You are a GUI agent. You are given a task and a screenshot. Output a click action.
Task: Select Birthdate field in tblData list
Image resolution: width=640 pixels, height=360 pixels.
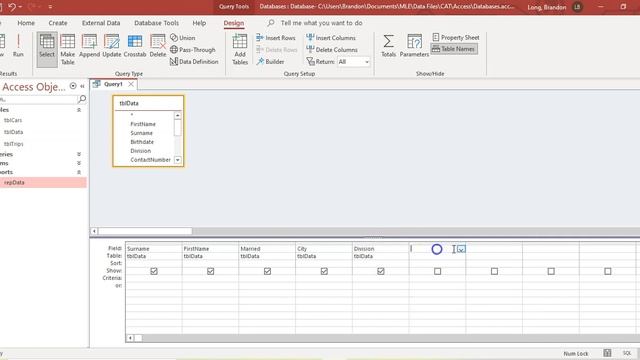(142, 142)
